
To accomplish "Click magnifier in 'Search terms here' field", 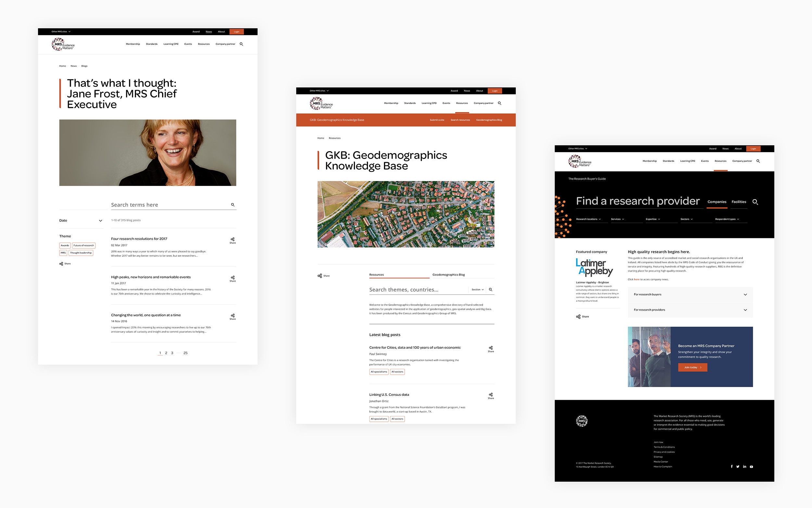I will pyautogui.click(x=233, y=205).
